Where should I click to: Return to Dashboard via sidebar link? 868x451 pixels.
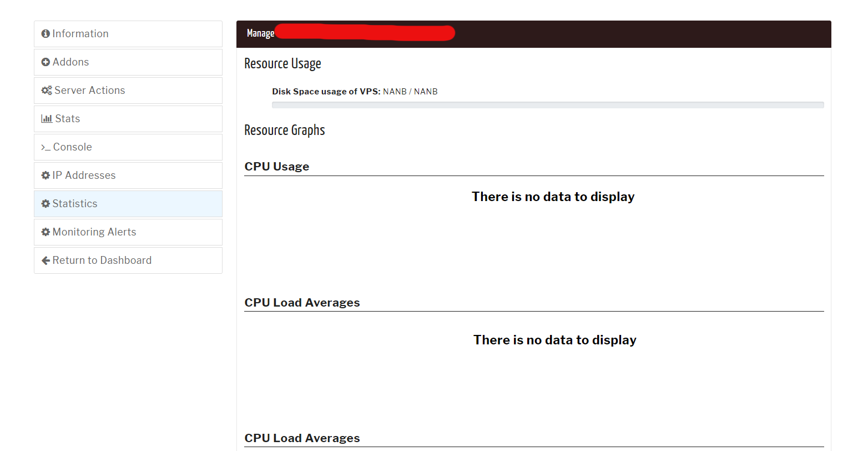click(102, 260)
